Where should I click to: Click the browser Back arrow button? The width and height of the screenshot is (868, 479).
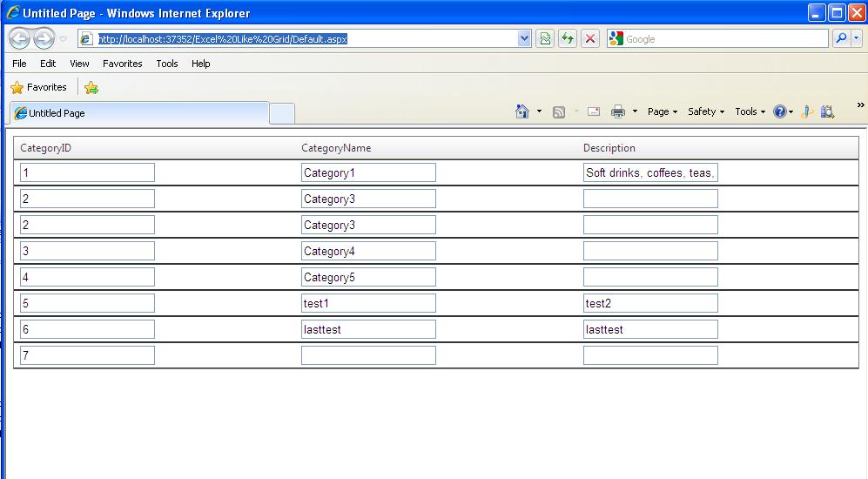coord(19,39)
